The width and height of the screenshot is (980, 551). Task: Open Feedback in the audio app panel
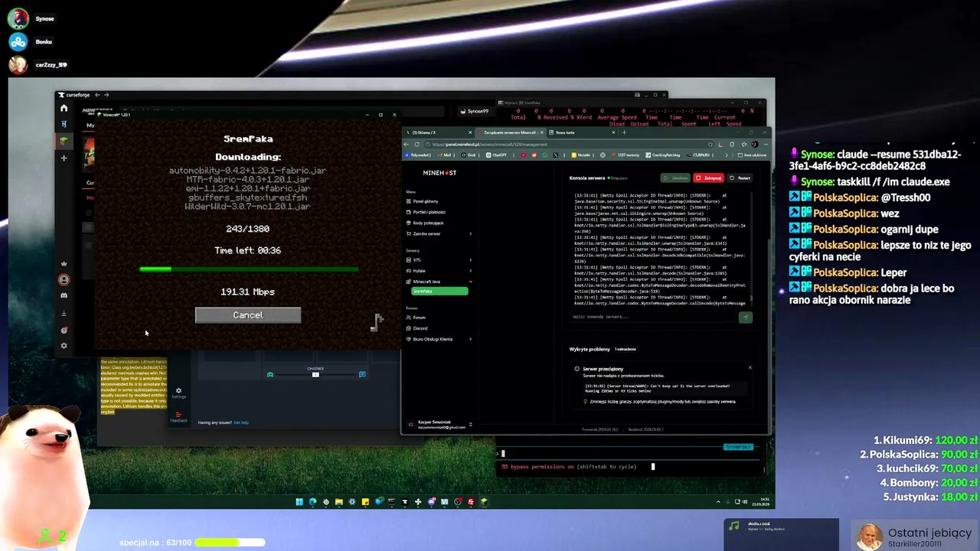pos(178,417)
